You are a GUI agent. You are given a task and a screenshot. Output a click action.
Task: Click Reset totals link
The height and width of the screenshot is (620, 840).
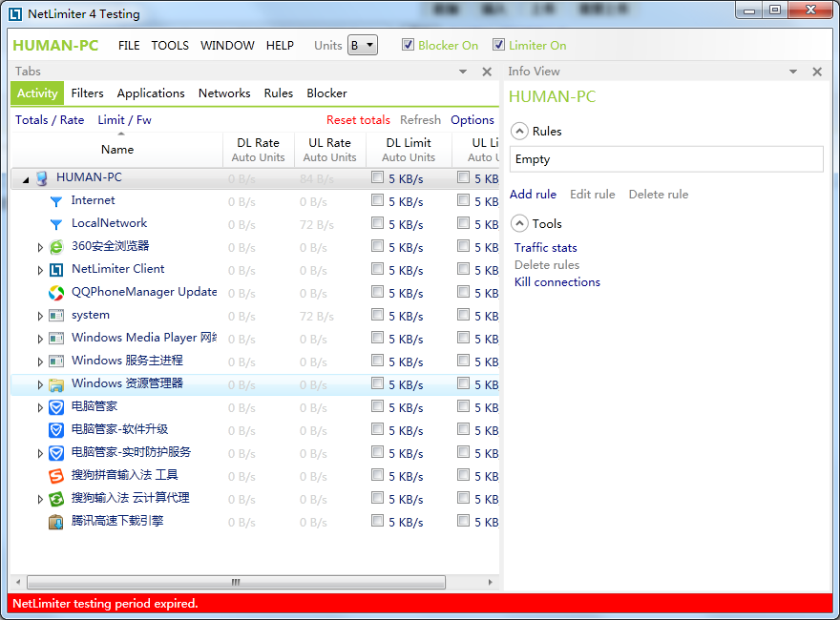[358, 120]
